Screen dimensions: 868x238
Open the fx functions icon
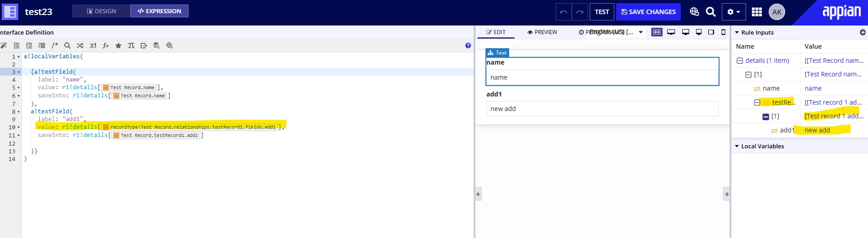pyautogui.click(x=106, y=46)
